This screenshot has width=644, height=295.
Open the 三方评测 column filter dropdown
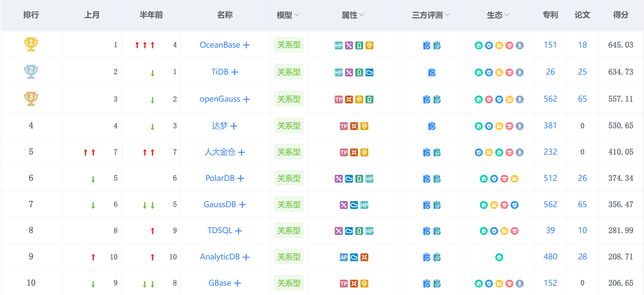[447, 15]
